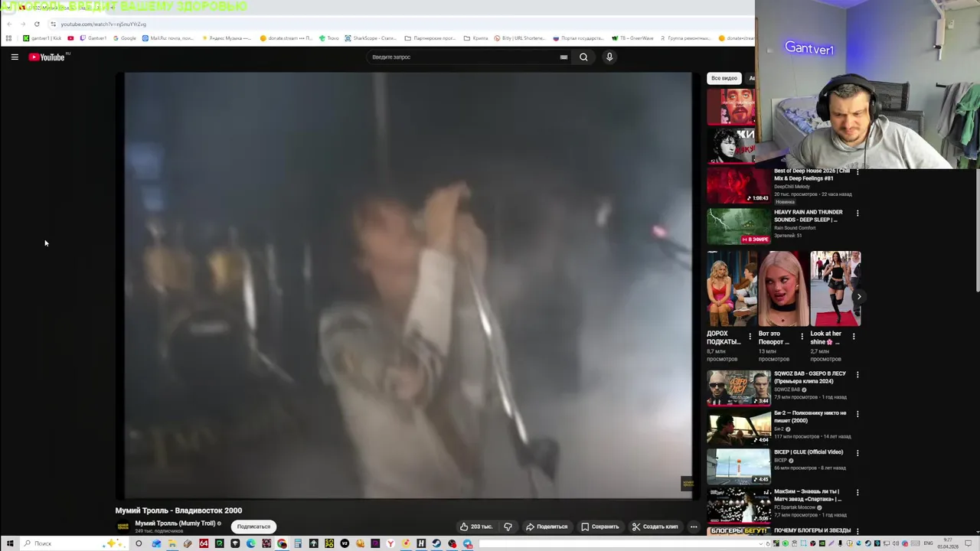Pause the video by clicking the player
980x551 pixels.
coord(408,285)
